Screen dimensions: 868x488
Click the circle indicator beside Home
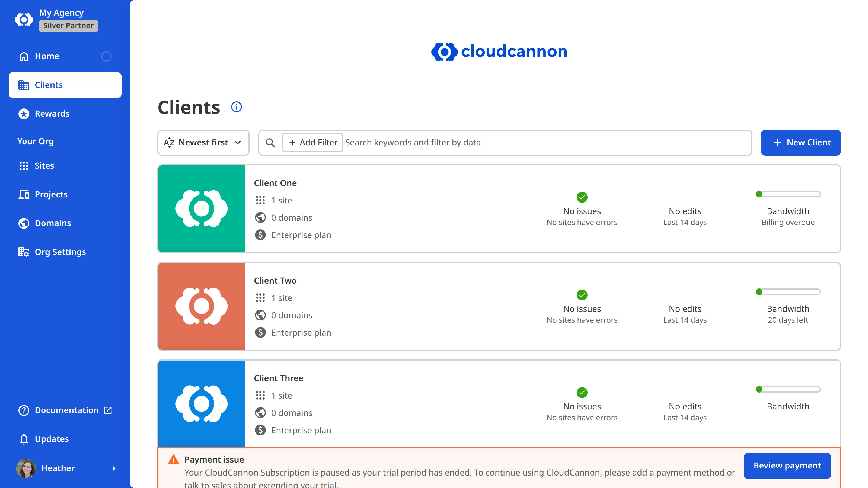[x=106, y=56]
